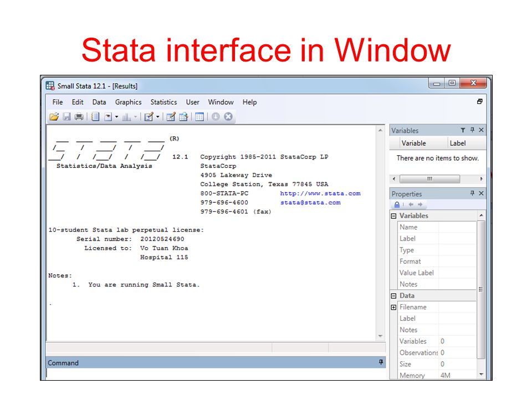The width and height of the screenshot is (532, 399).
Task: Select the Name property row
Action: point(437,227)
